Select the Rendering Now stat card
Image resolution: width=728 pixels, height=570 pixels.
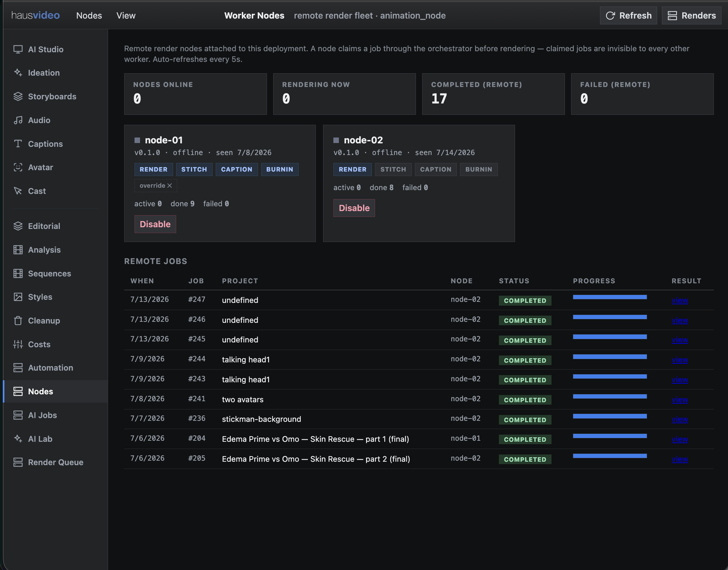coord(344,94)
